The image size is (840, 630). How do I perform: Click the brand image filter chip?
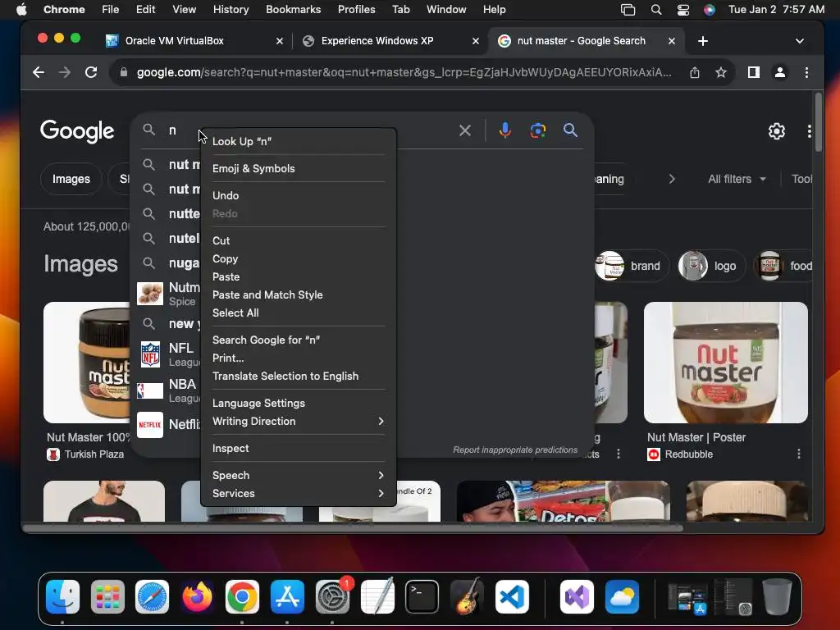(631, 266)
